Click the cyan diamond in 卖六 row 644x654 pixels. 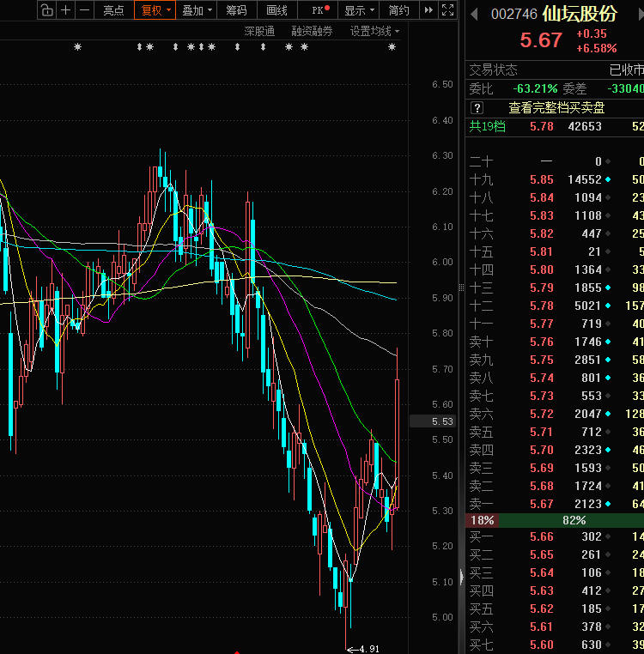click(x=608, y=414)
